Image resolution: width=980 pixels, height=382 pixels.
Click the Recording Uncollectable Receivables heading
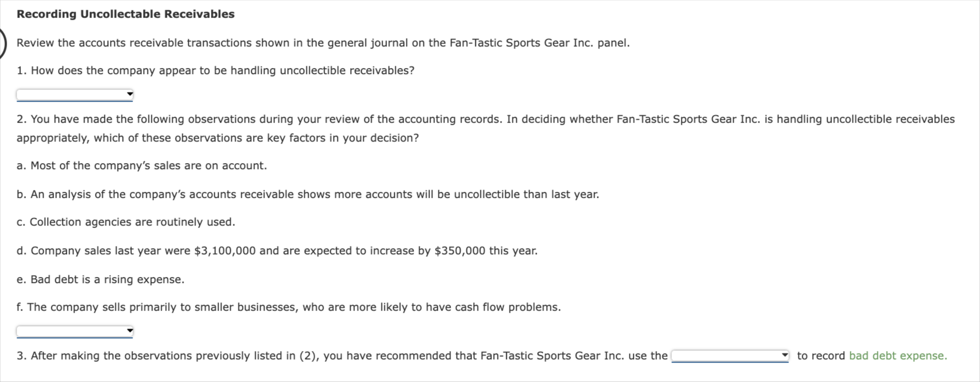point(125,13)
